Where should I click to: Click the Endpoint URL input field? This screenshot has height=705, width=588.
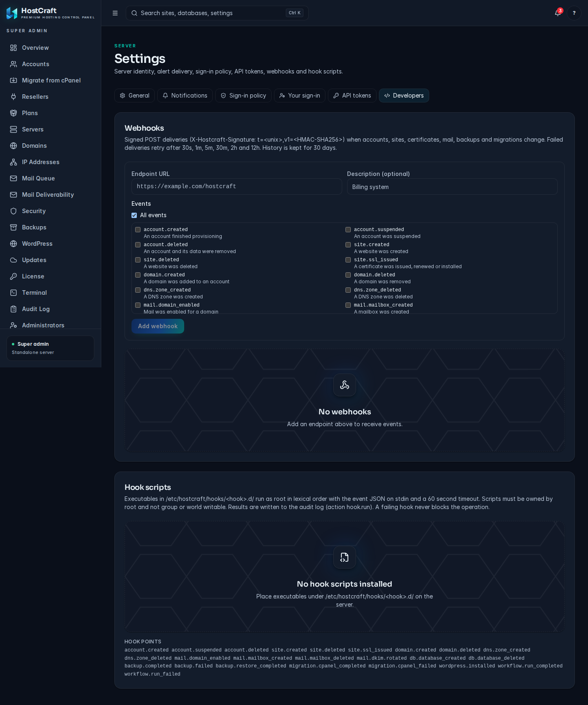tap(237, 187)
